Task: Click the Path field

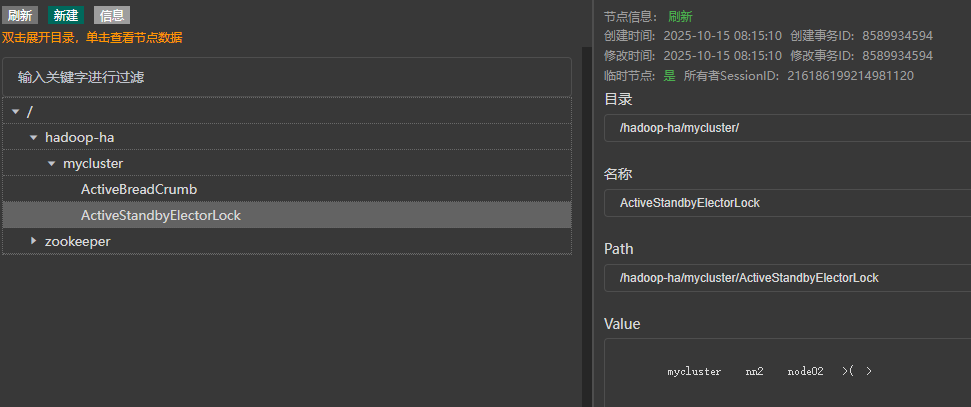Action: tap(785, 278)
